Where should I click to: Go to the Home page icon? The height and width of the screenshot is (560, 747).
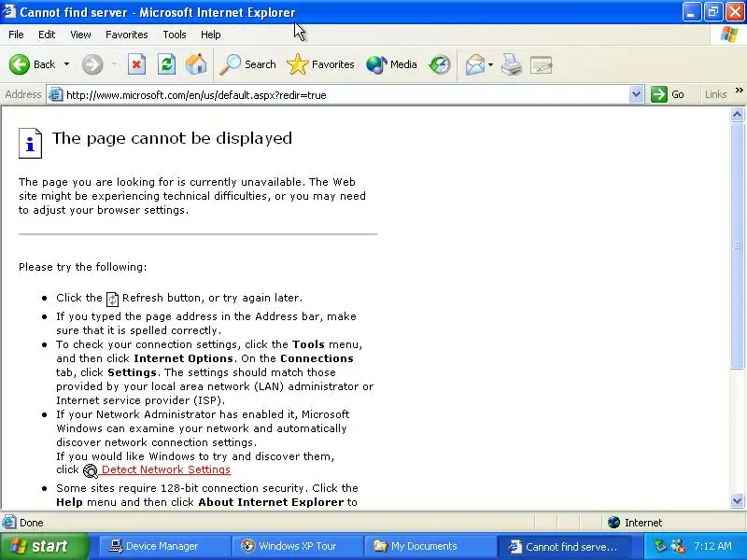pos(196,64)
